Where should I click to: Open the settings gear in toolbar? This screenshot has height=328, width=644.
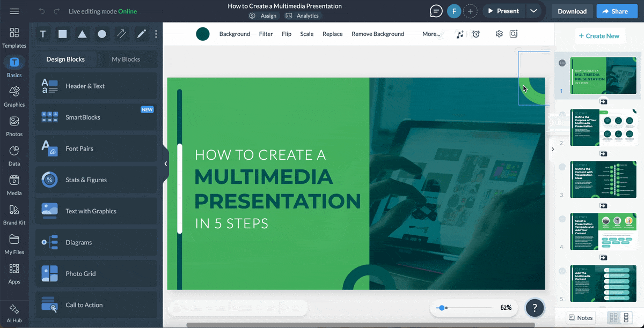click(499, 34)
